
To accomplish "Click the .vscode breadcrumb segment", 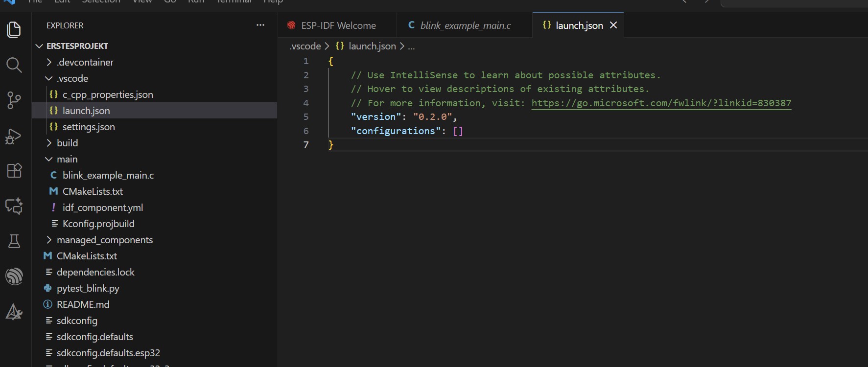I will pos(305,46).
